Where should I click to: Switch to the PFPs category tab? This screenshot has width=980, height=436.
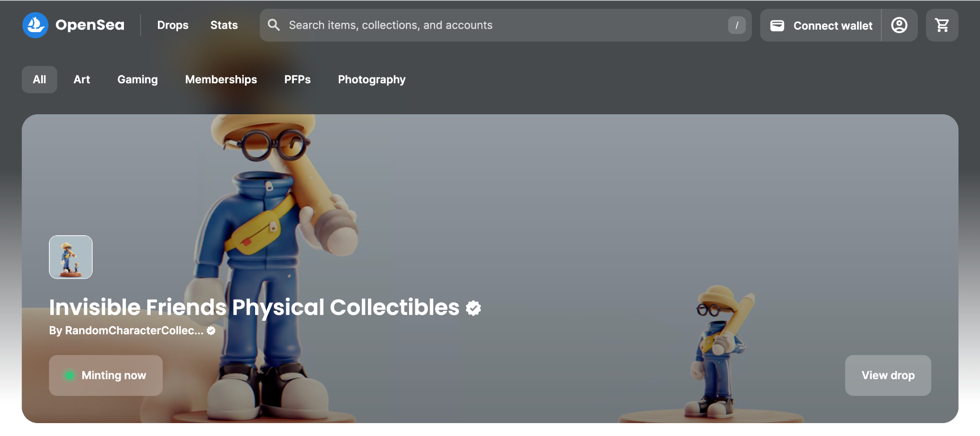[297, 79]
